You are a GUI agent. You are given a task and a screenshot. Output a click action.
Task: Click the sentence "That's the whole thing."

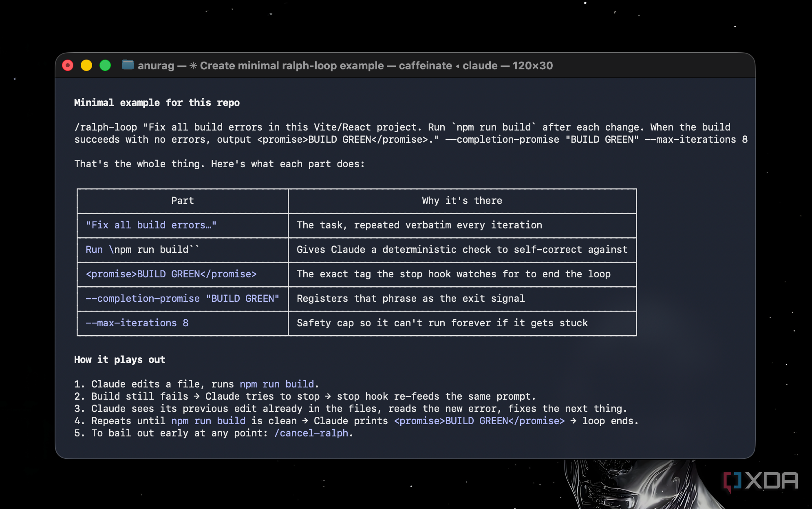tap(139, 164)
